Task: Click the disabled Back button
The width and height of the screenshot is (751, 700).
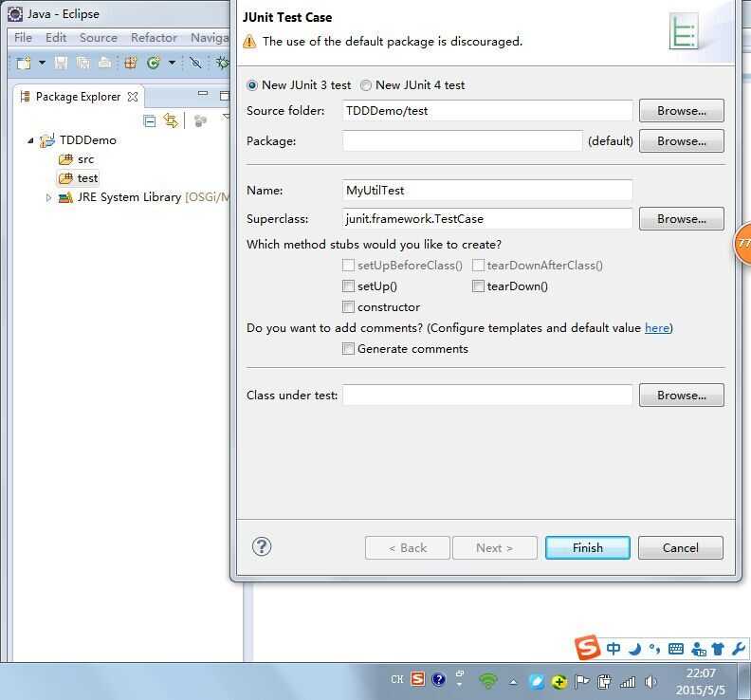Action: click(x=407, y=548)
